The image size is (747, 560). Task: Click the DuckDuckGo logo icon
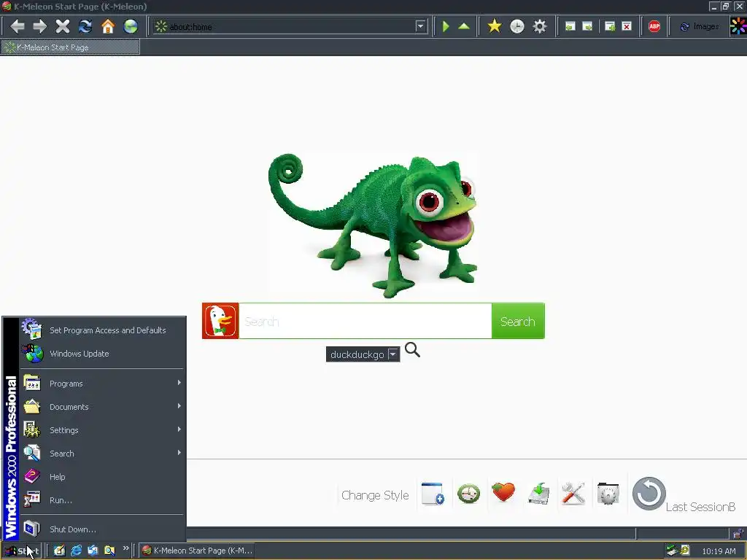[220, 321]
